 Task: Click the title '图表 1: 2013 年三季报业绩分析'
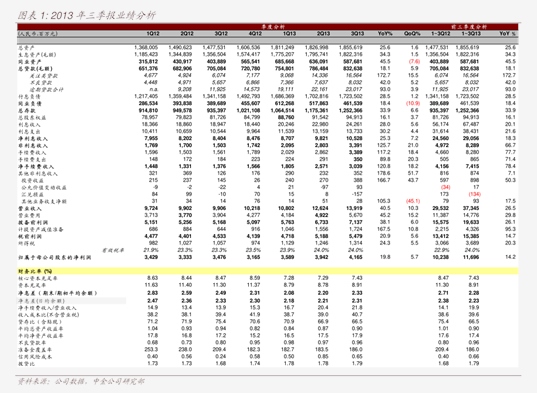[x=87, y=15]
